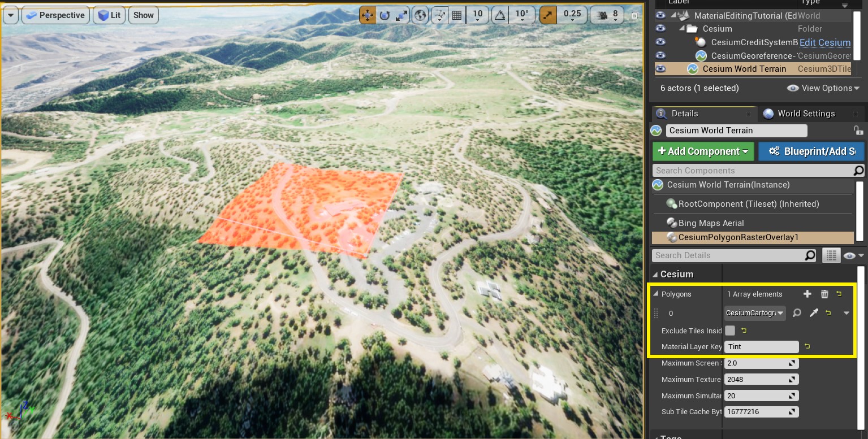Image resolution: width=868 pixels, height=439 pixels.
Task: Reset Exclude Tiles Inside to default
Action: [x=744, y=331]
